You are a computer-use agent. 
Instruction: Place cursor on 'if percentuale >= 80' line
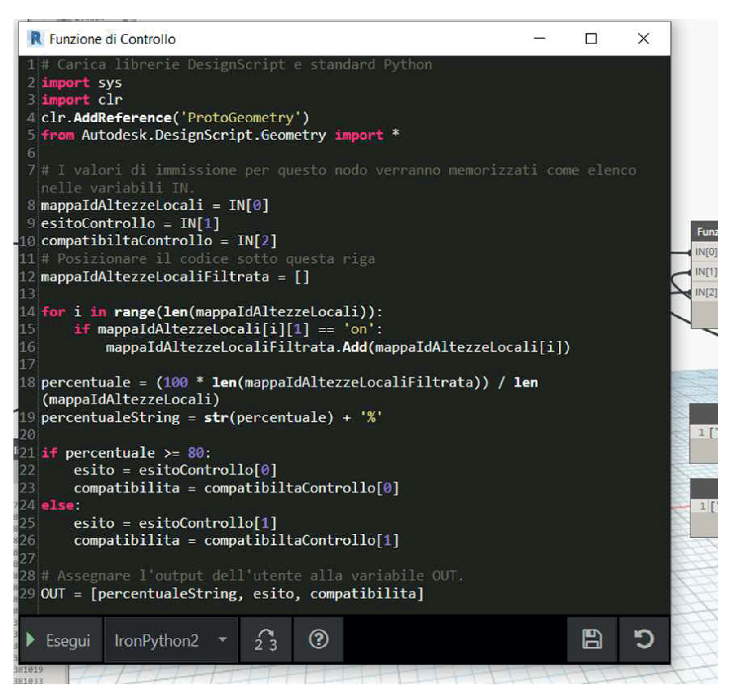click(x=126, y=453)
